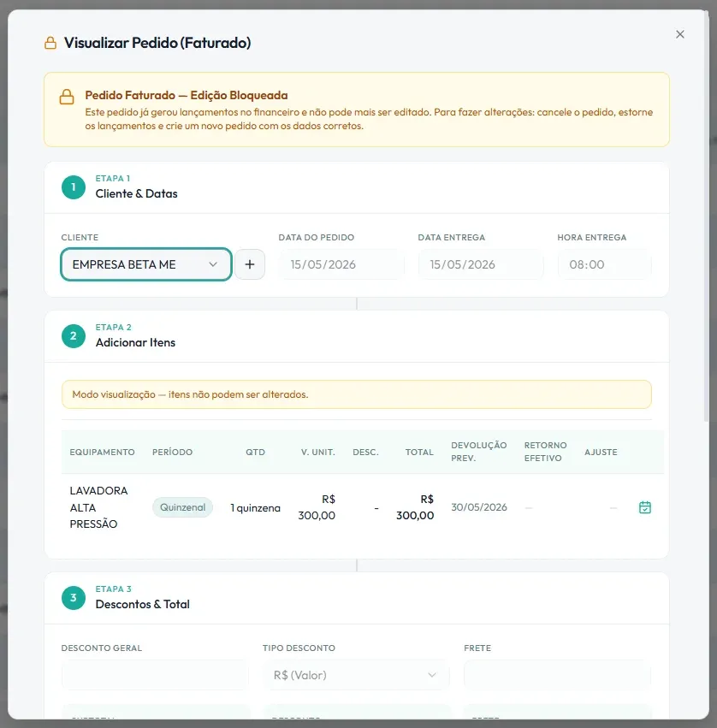Screen dimensions: 717x728
Task: Open the calendar icon for LAVADORA ALTA PRESSÃO row
Action: [644, 507]
